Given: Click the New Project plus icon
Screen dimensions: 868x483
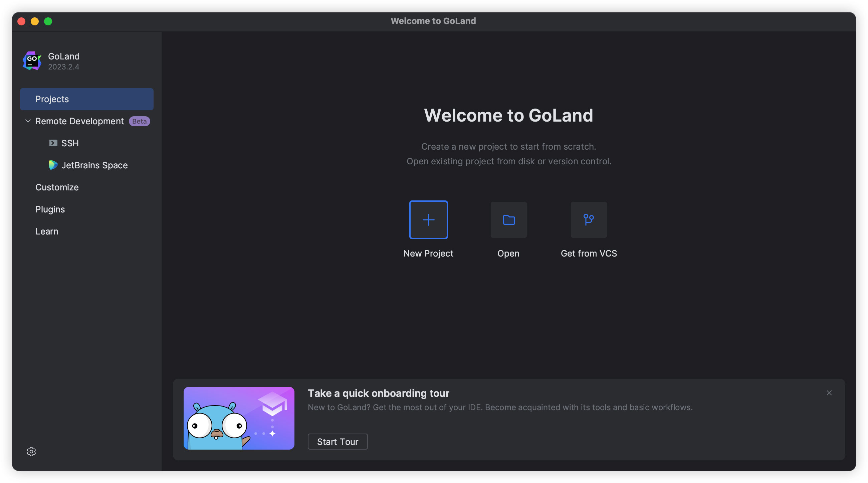Looking at the screenshot, I should coord(428,220).
